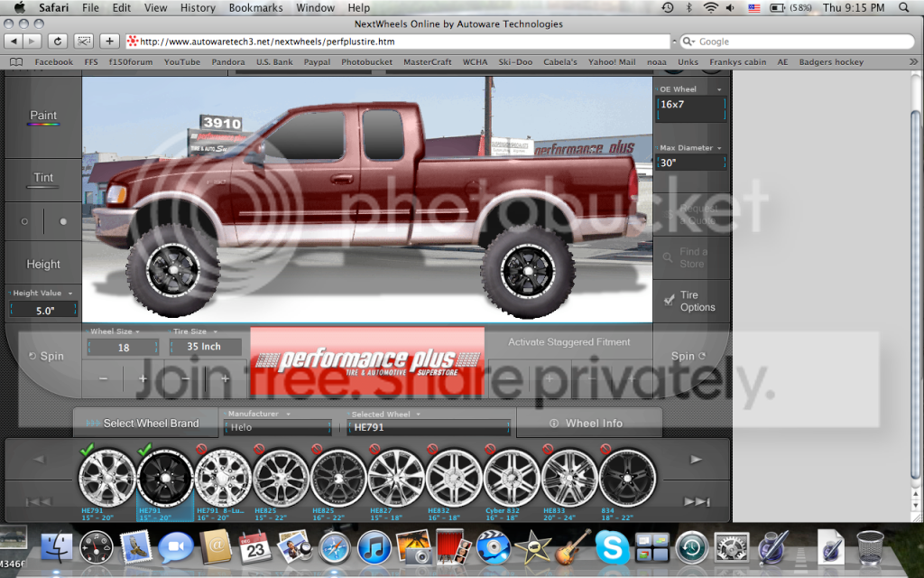
Task: Increase wheel size with plus button
Action: 143,378
